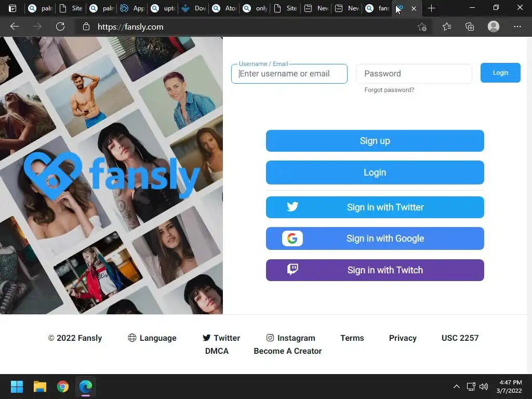Reload the fansly.com page
This screenshot has width=532, height=399.
[60, 26]
